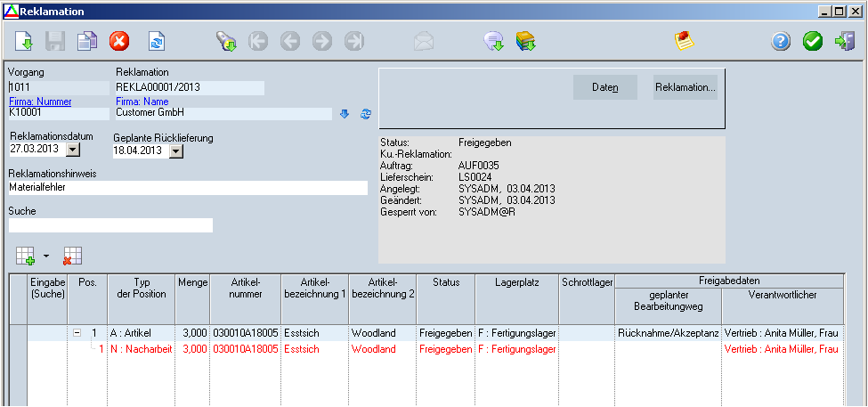868x407 pixels.
Task: Click the speech bubble with arrow icon
Action: pos(493,41)
